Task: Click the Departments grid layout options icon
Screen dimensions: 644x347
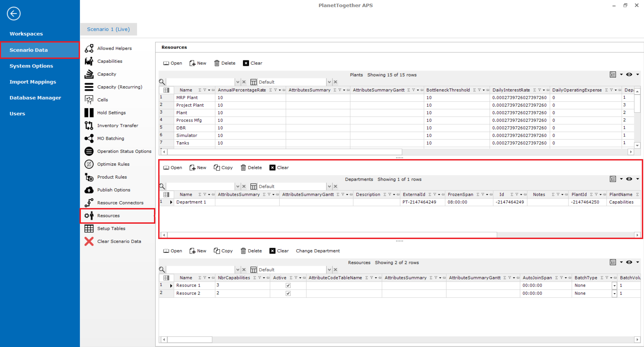Action: 613,179
